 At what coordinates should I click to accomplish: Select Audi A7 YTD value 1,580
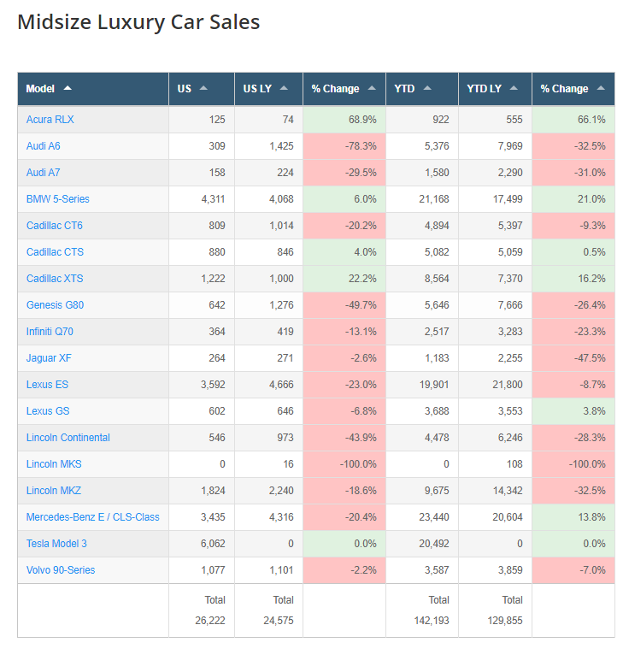(x=437, y=173)
